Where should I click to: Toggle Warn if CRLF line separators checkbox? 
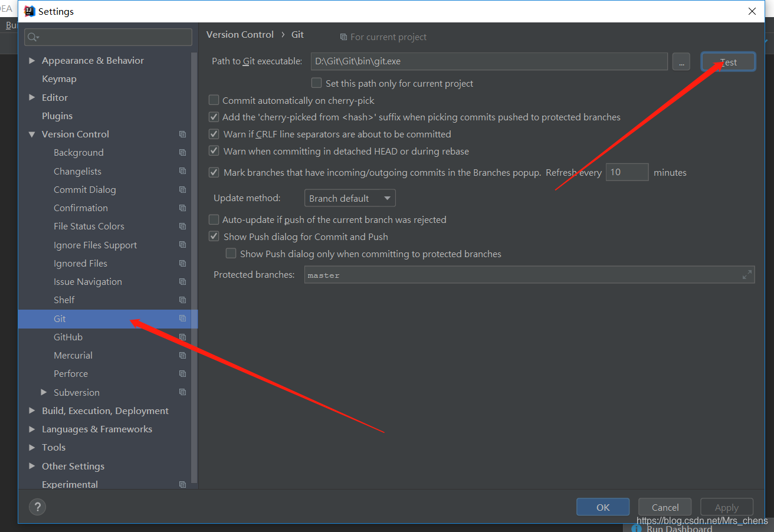tap(214, 134)
